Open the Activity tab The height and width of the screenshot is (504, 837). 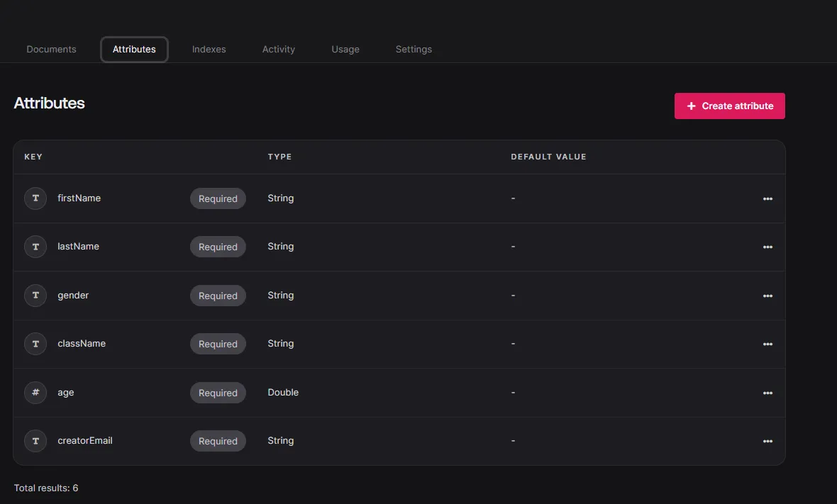point(279,50)
